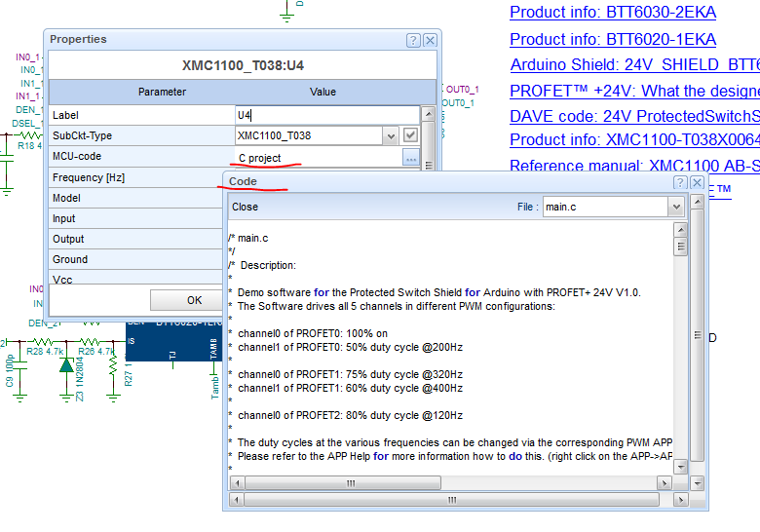Click the Parameter column header

click(162, 92)
